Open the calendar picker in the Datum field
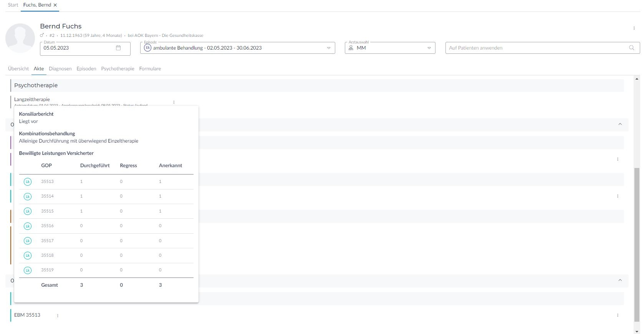This screenshot has height=334, width=644. pos(118,48)
